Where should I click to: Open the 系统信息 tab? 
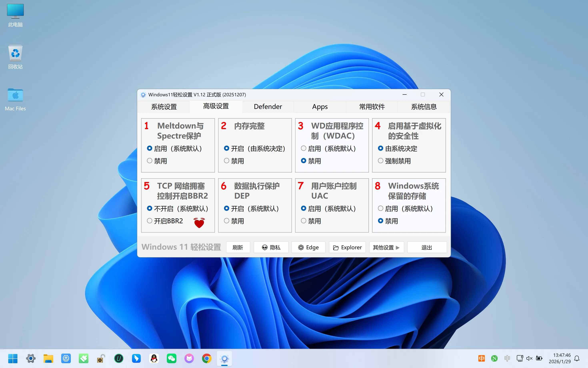[x=424, y=107]
